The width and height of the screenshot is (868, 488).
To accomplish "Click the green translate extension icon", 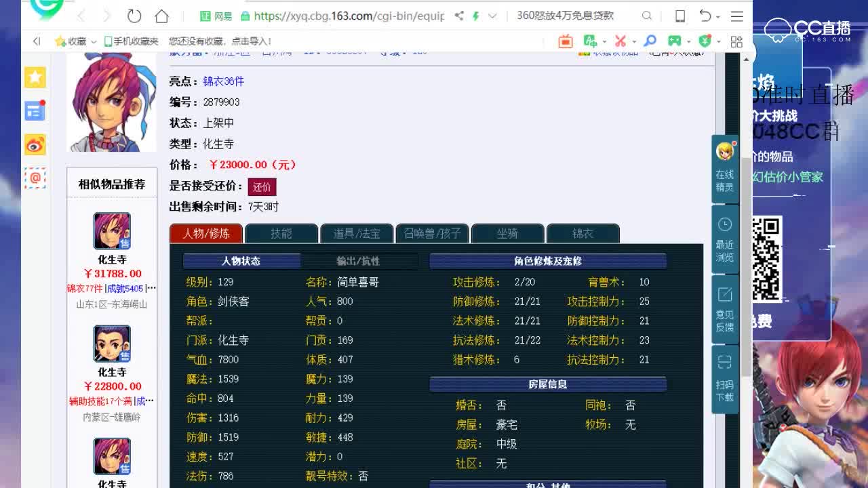I will 590,41.
